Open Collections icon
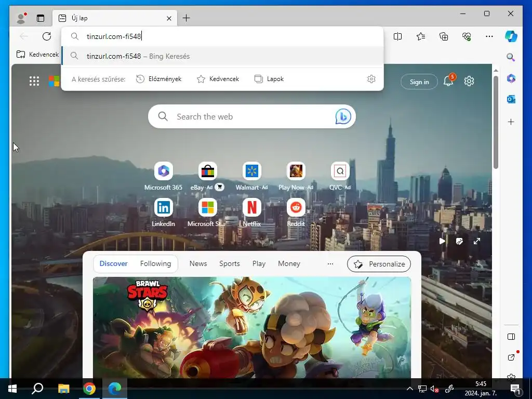 444,36
